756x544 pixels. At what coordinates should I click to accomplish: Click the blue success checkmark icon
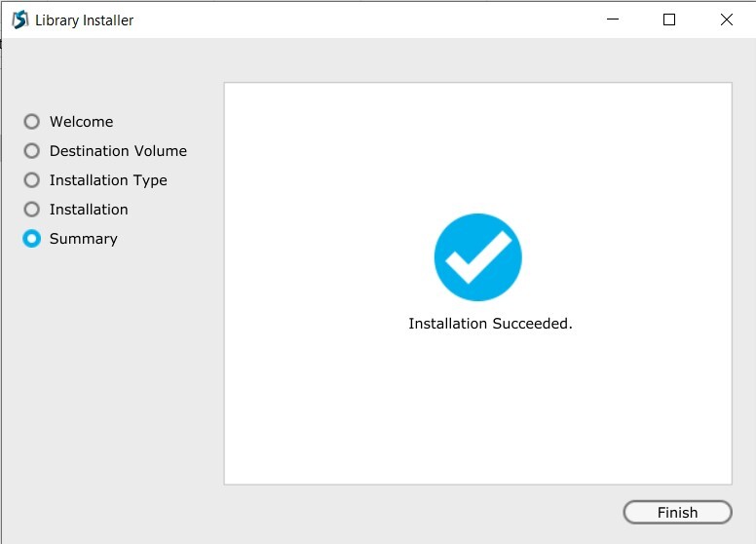pyautogui.click(x=477, y=257)
